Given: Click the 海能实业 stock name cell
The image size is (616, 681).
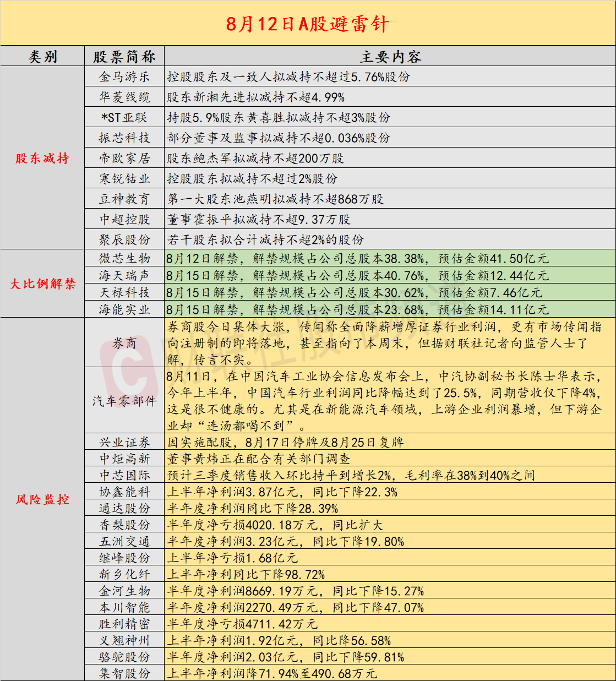Looking at the screenshot, I should click(x=124, y=309).
